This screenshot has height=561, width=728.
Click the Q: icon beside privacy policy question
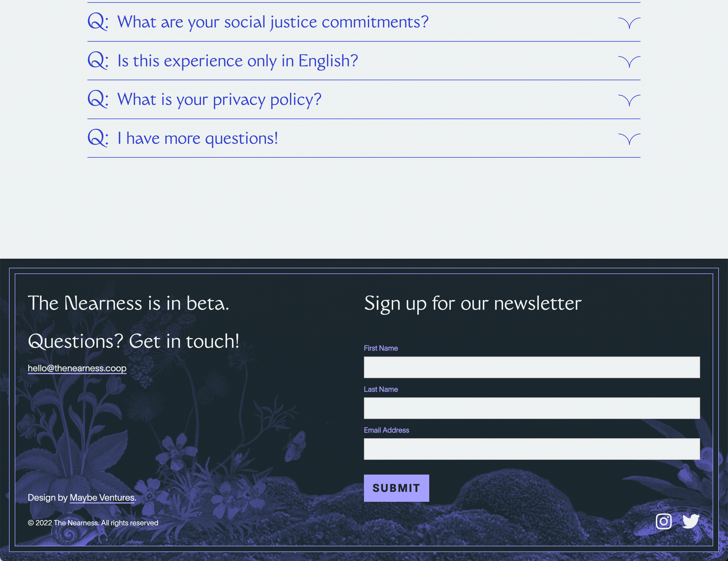98,99
